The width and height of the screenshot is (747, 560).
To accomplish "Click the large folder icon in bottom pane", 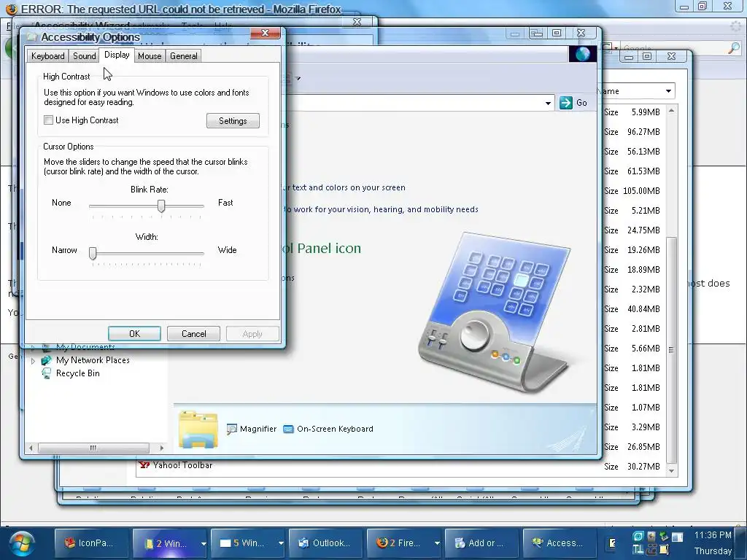I will [198, 429].
